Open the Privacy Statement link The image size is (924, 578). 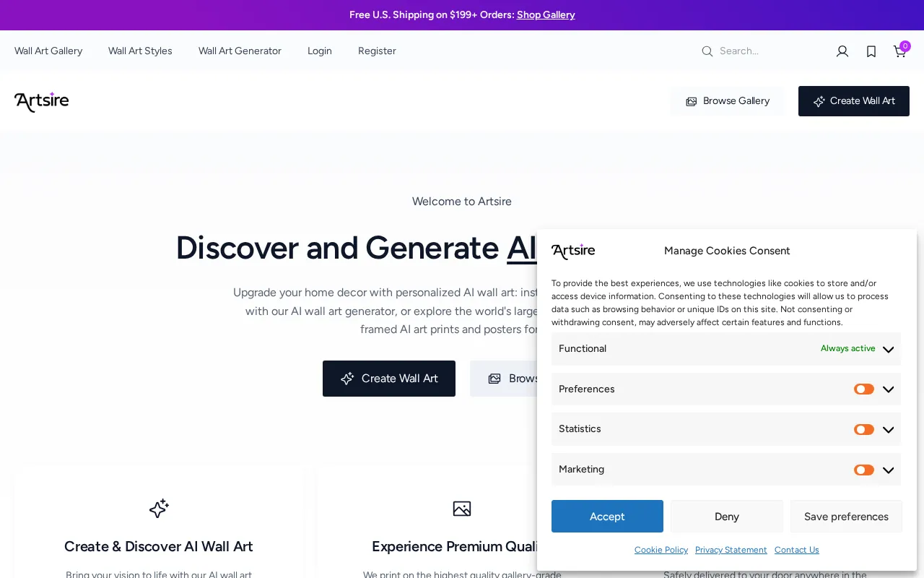click(x=731, y=550)
